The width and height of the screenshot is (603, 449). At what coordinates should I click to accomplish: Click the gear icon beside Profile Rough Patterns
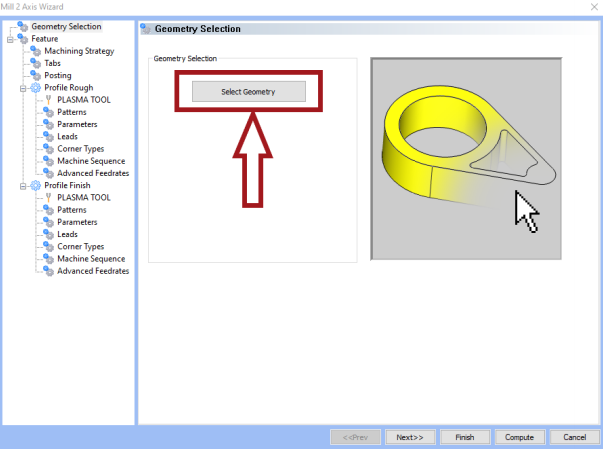pyautogui.click(x=48, y=112)
